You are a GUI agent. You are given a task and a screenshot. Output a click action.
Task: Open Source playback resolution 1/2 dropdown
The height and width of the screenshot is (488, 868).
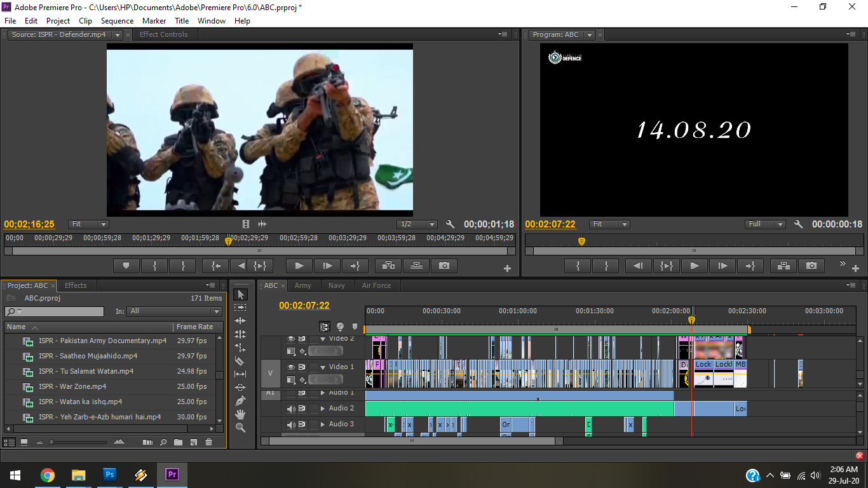(417, 224)
